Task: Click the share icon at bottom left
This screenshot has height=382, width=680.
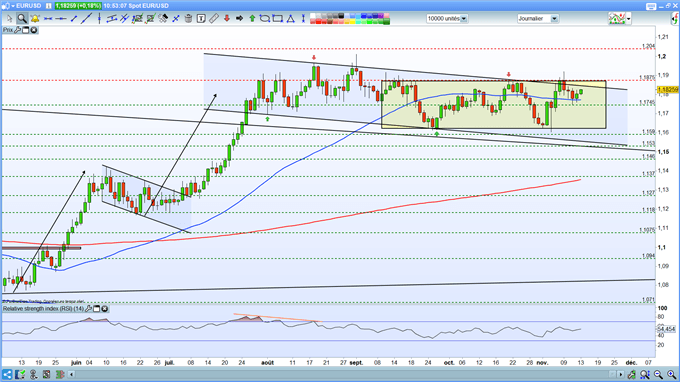Action: (x=7, y=374)
